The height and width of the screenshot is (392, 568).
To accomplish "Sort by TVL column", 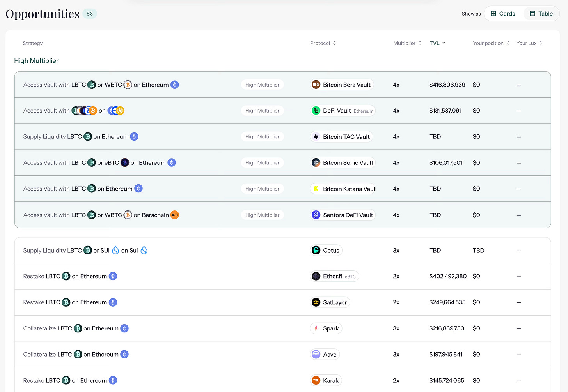I will click(x=437, y=43).
